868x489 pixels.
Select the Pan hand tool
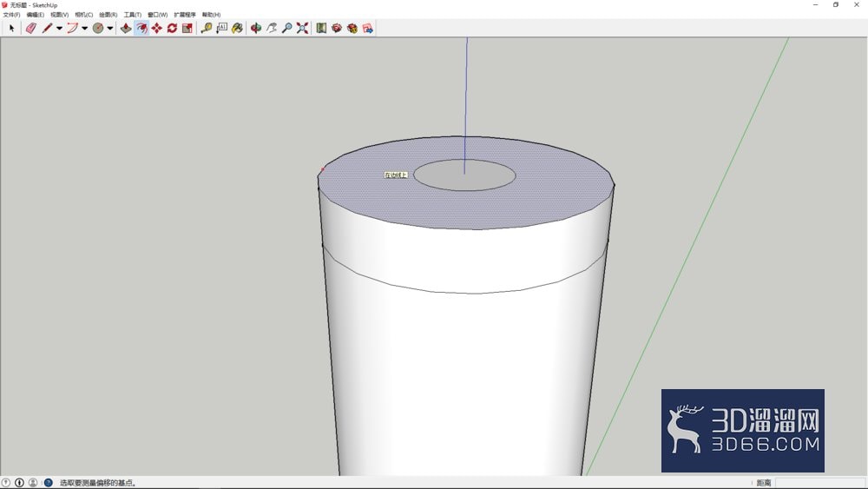coord(271,28)
